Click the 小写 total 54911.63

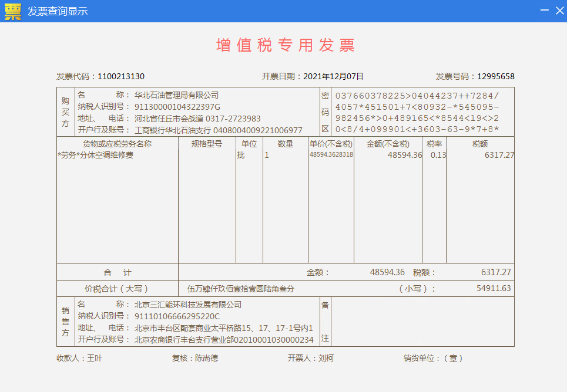point(494,289)
